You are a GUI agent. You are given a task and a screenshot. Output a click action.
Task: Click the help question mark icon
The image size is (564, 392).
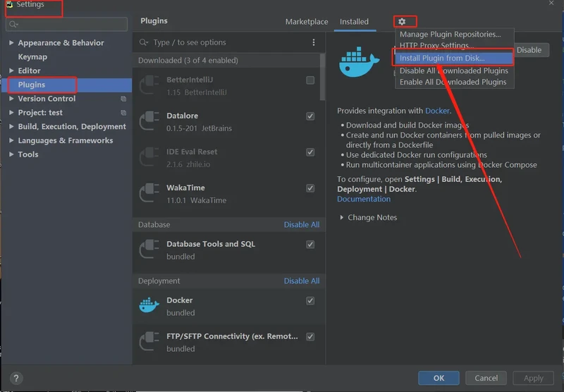17,378
